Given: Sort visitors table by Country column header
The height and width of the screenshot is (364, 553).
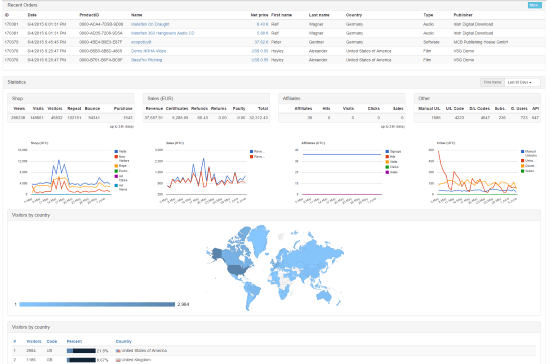Looking at the screenshot, I should [123, 341].
